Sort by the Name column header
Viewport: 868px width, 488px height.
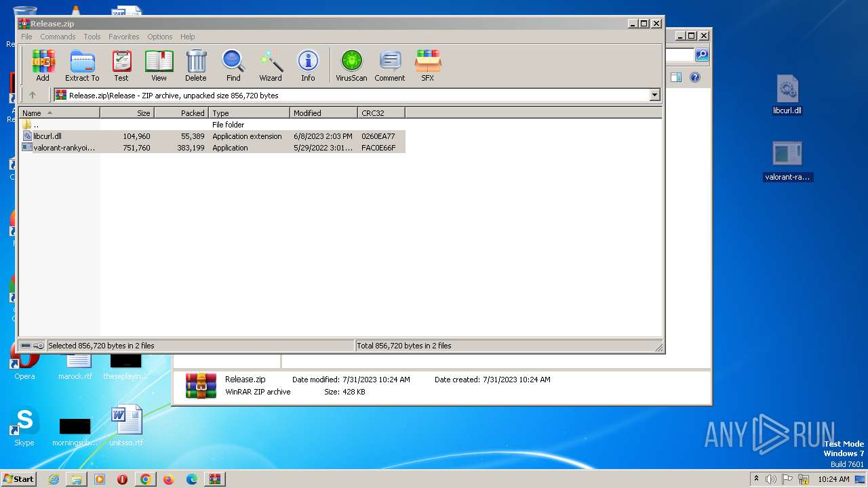(60, 113)
